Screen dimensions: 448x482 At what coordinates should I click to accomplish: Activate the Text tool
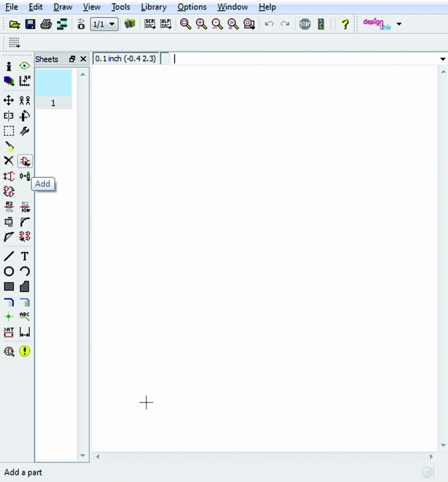tap(25, 256)
